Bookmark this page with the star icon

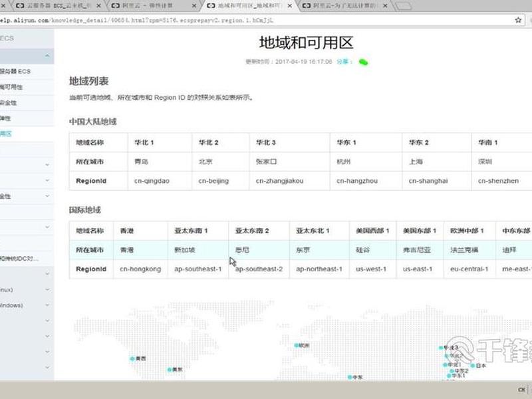coord(518,20)
